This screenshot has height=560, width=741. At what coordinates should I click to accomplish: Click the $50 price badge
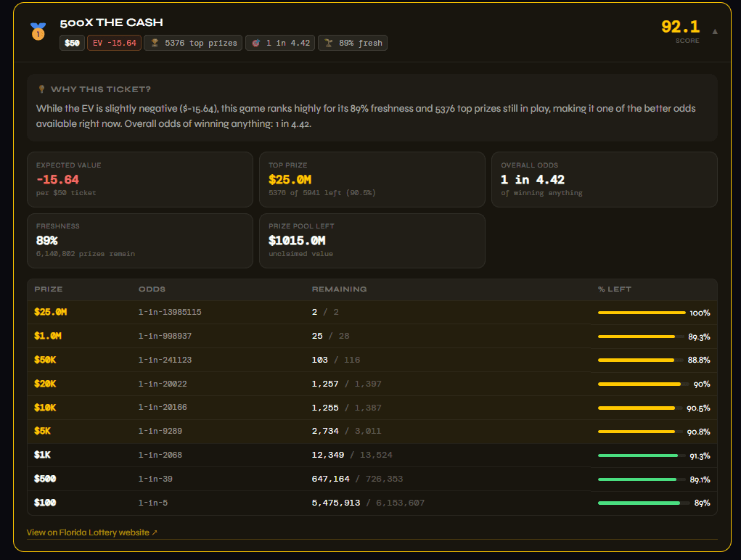72,43
